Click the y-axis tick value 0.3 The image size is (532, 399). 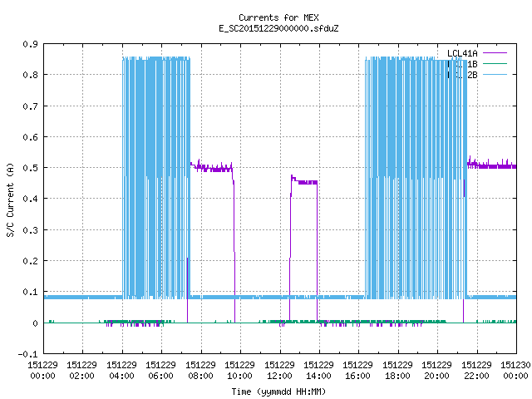(30, 230)
